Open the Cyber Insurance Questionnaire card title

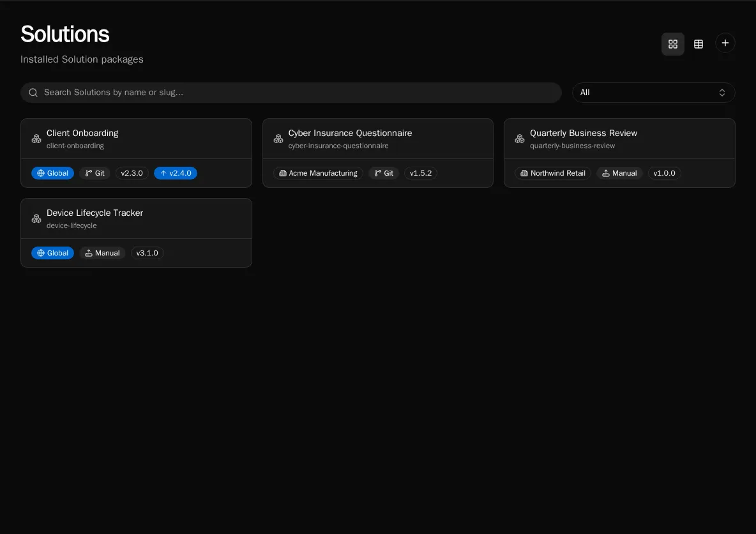[350, 133]
